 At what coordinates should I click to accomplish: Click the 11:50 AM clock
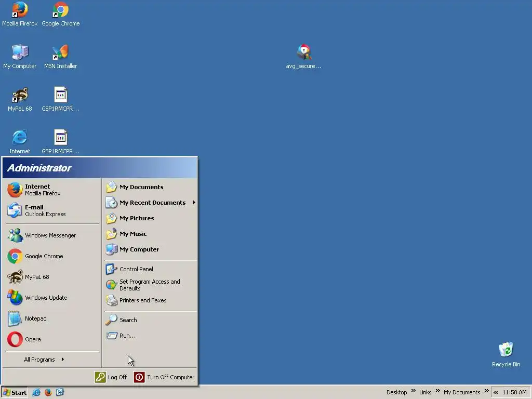[515, 392]
